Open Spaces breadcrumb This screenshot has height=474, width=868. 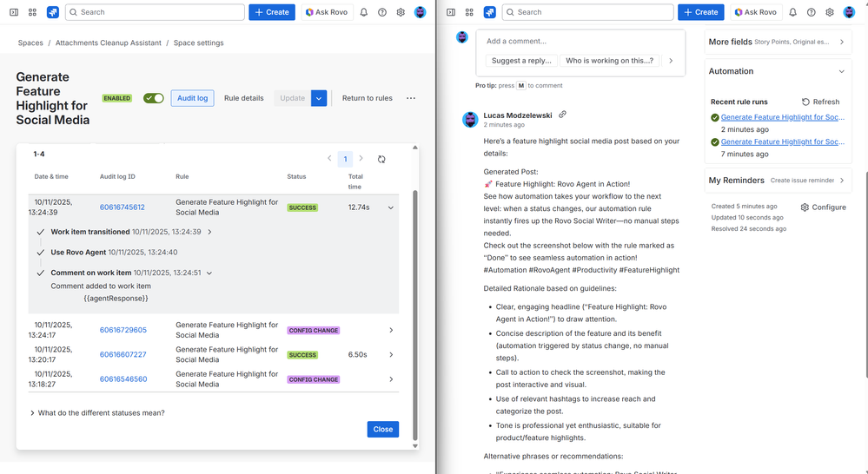pos(30,43)
